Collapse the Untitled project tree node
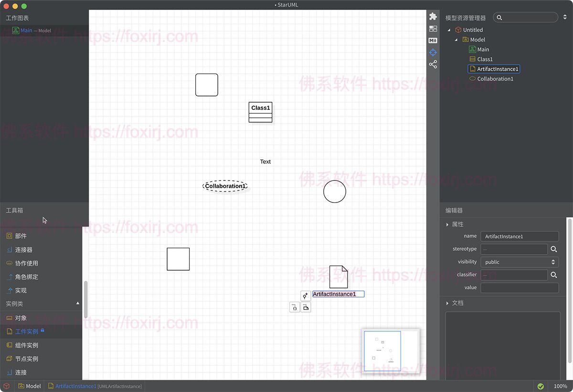 448,30
